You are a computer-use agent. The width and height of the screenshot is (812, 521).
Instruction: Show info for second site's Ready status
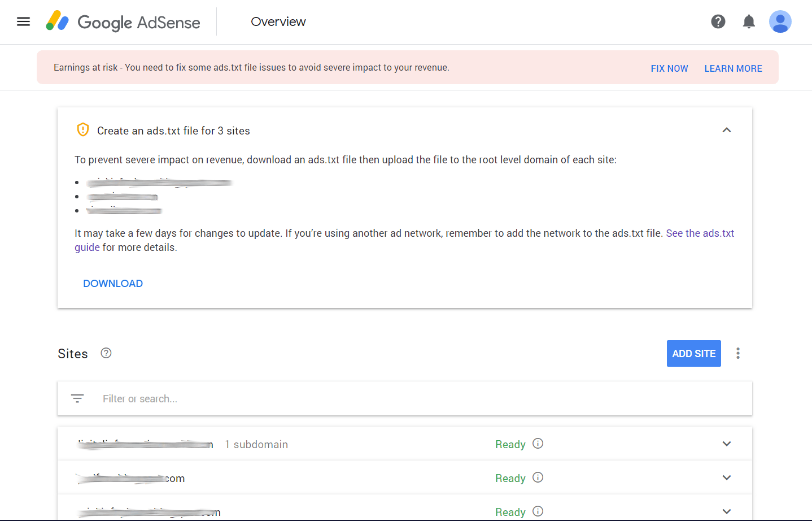coord(538,477)
